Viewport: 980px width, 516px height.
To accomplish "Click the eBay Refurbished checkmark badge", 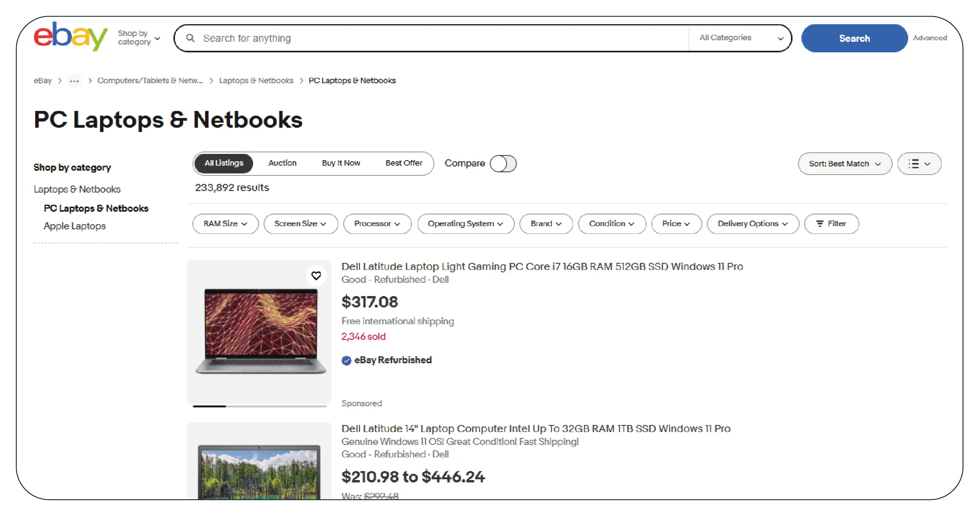I will click(346, 361).
